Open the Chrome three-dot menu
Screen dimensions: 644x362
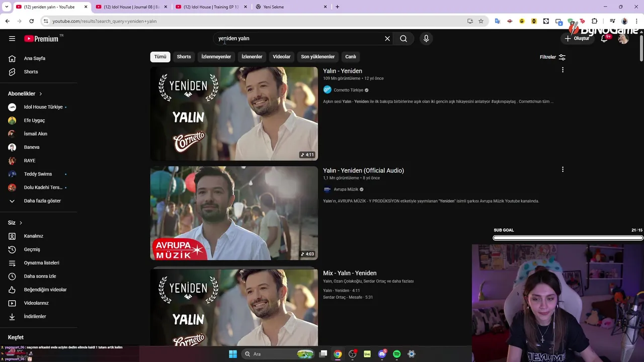(637, 21)
